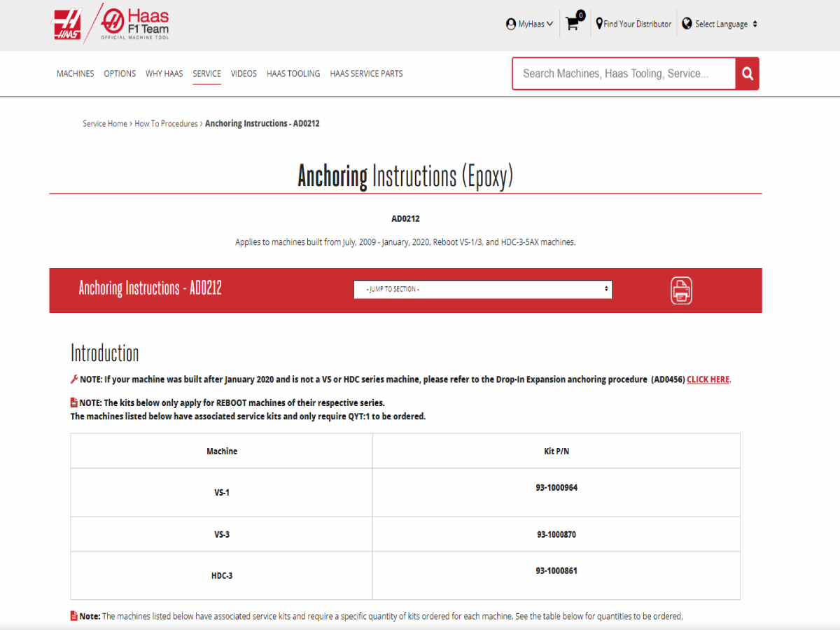Click the REBOOT machines note document icon

click(x=74, y=402)
